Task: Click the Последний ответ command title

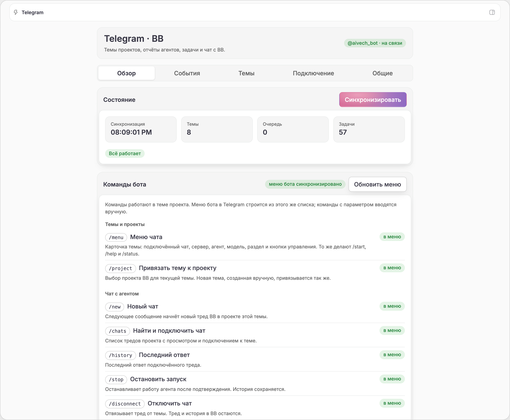Action: point(164,355)
